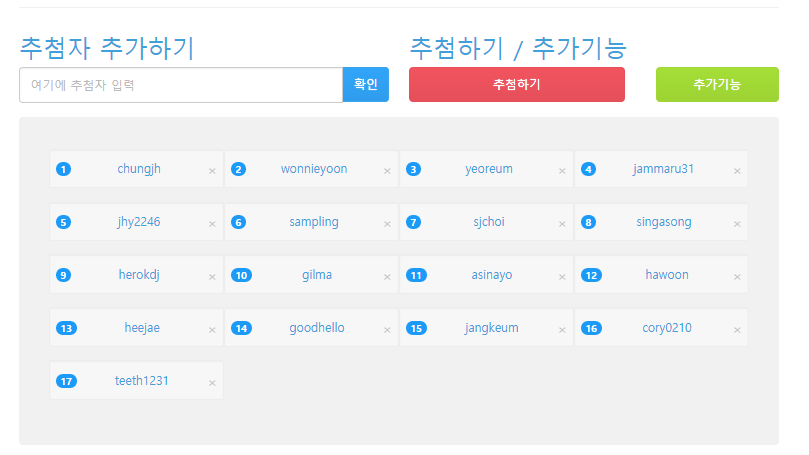The width and height of the screenshot is (809, 455).
Task: Select the name goodhello
Action: [317, 328]
